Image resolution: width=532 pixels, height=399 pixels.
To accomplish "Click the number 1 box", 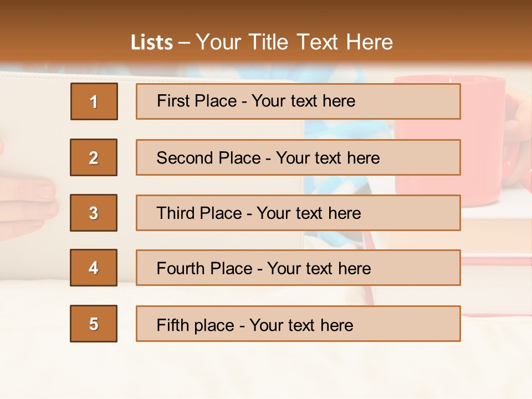I will tap(94, 101).
